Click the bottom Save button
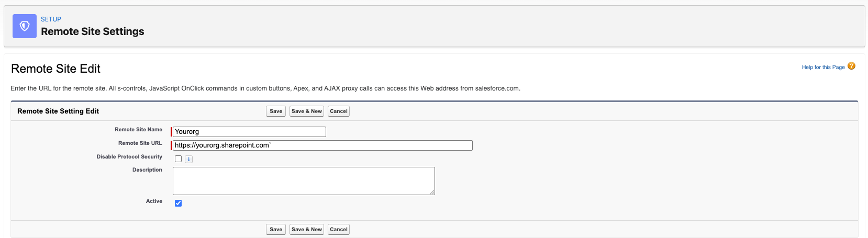The height and width of the screenshot is (238, 868). [x=276, y=230]
